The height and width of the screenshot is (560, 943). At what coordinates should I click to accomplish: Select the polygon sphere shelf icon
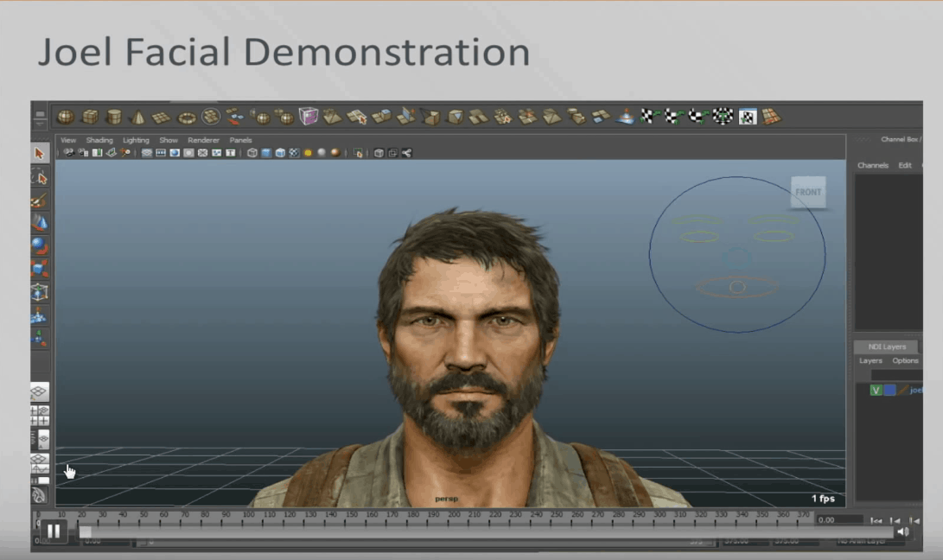click(65, 117)
